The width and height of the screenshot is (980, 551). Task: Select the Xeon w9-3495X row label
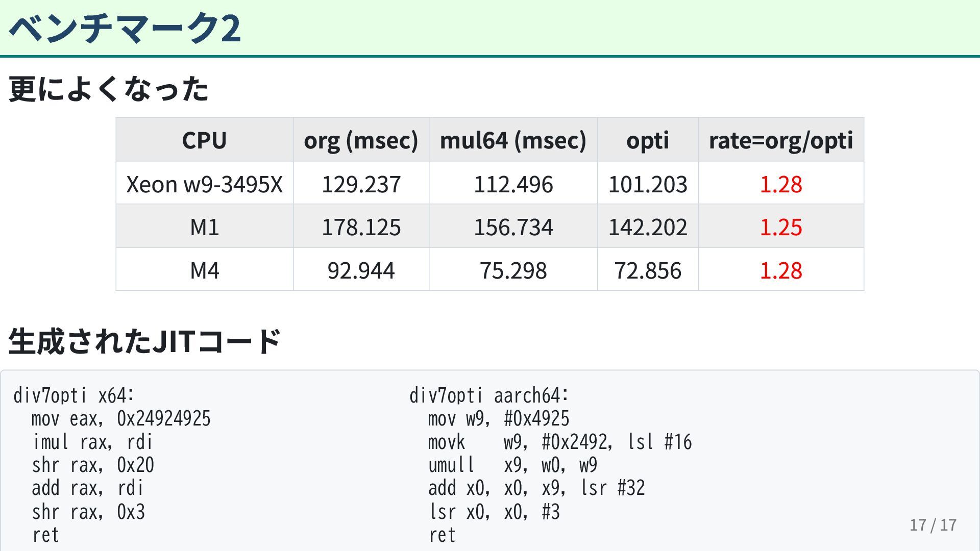(204, 184)
